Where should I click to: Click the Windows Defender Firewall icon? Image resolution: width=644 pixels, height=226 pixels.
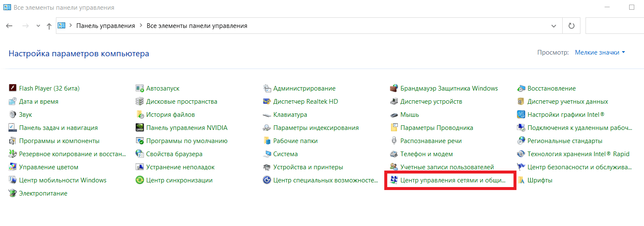[394, 88]
